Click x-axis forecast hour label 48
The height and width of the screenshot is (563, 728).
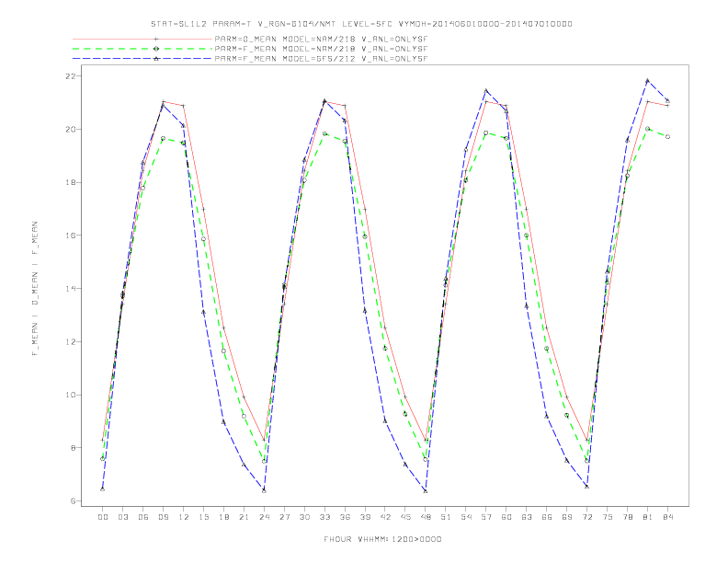[x=426, y=517]
